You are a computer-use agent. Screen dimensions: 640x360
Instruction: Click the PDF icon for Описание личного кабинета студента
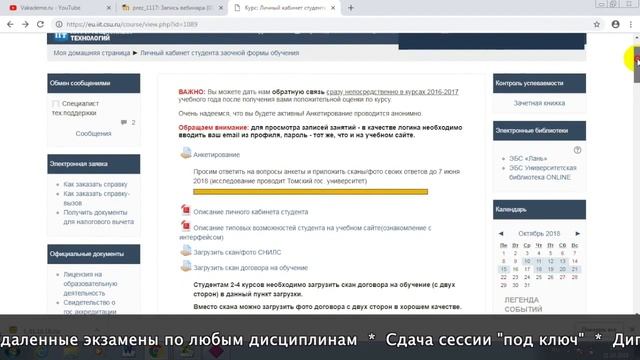click(x=186, y=210)
